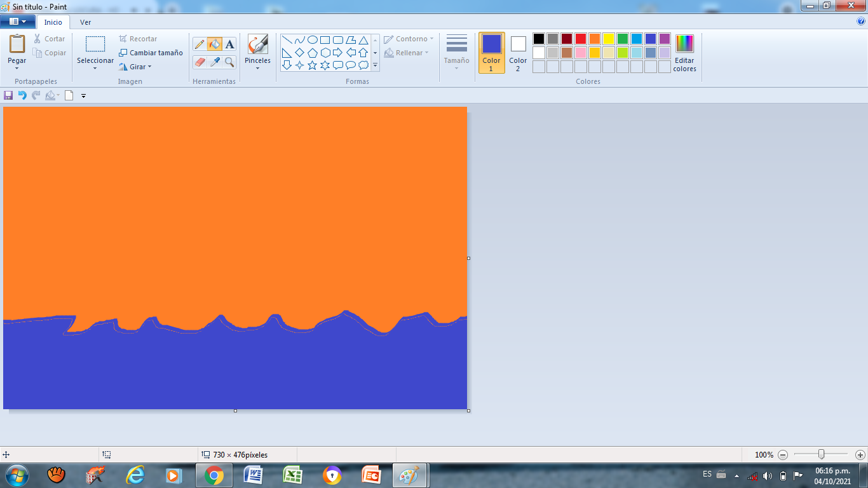Screen dimensions: 868x488
Task: Click the Cortar button
Action: click(50, 39)
